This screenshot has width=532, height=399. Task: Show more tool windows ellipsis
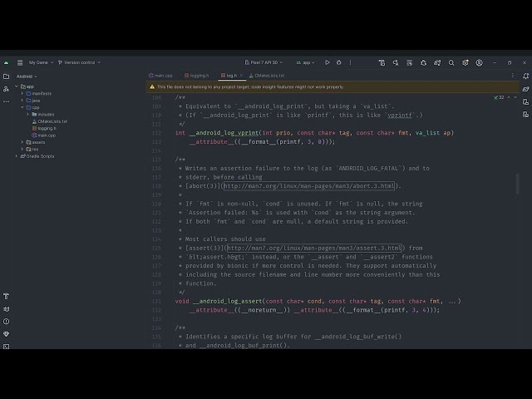point(6,101)
